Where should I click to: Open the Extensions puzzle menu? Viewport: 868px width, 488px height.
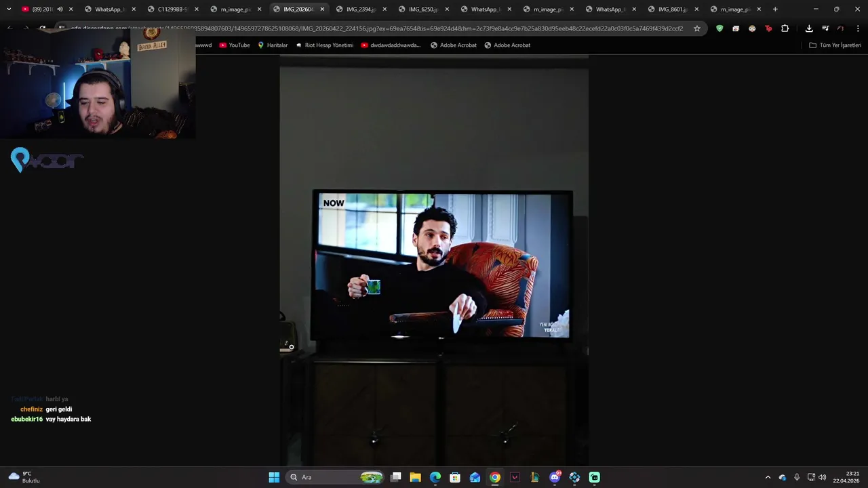coord(785,28)
